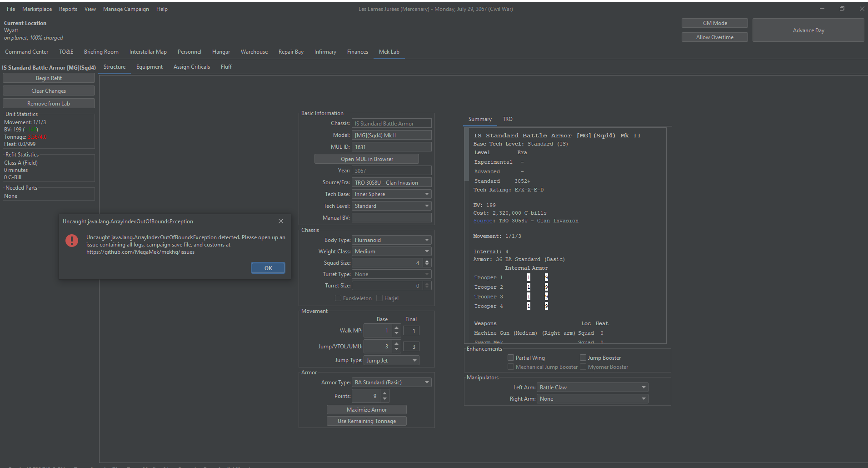
Task: Enable the Jump Booster enhancement
Action: pyautogui.click(x=583, y=357)
